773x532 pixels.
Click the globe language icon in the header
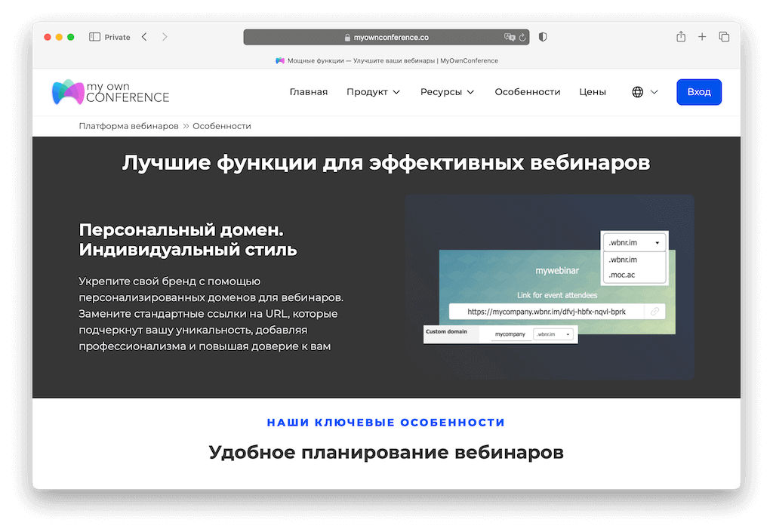(x=637, y=91)
